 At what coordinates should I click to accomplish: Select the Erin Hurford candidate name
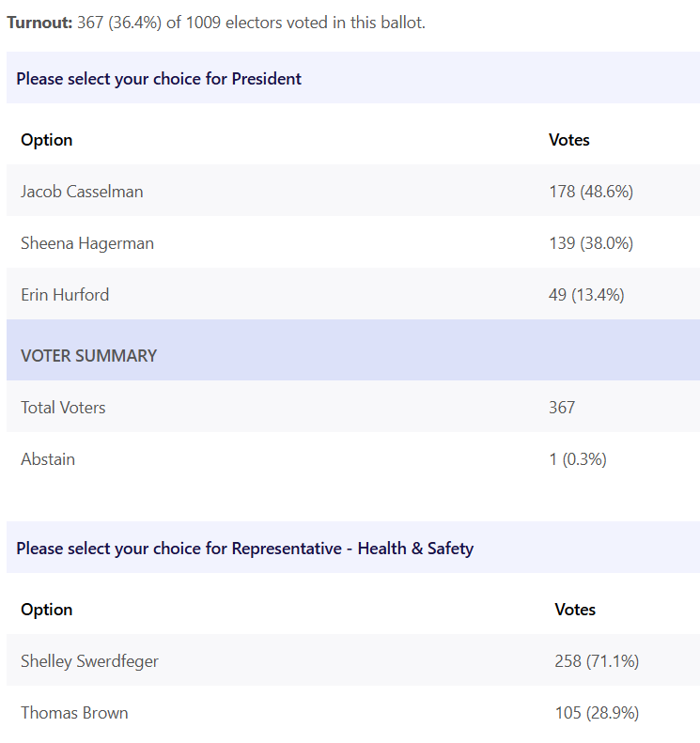click(65, 295)
